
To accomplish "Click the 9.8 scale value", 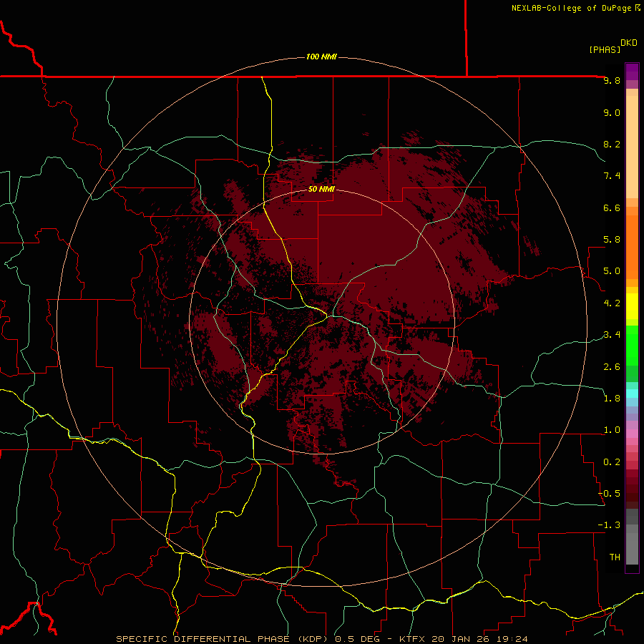I will click(x=612, y=80).
